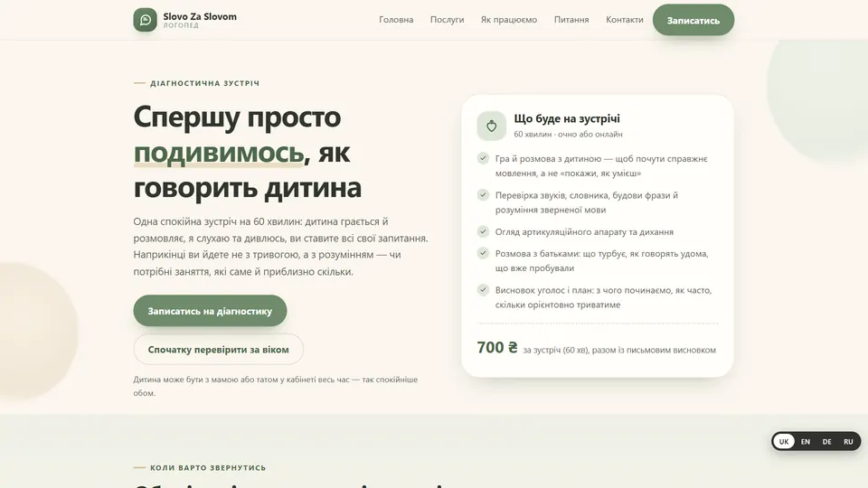The height and width of the screenshot is (488, 868).
Task: Click the 'ДІАГНОСТИЧНА ЗУСТРІЧ' section label
Action: pyautogui.click(x=205, y=83)
